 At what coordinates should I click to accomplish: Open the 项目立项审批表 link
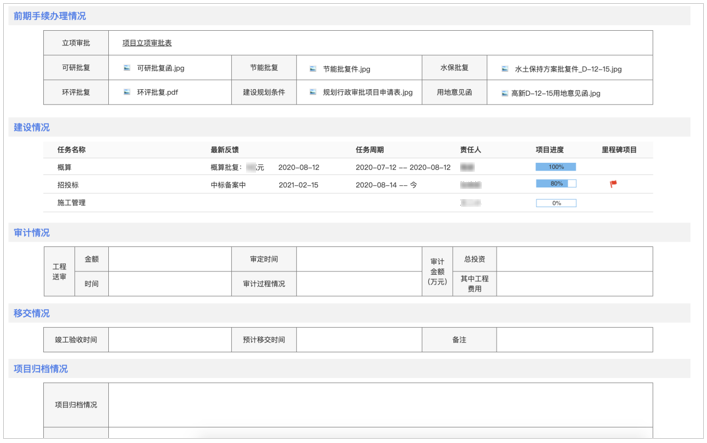click(147, 43)
